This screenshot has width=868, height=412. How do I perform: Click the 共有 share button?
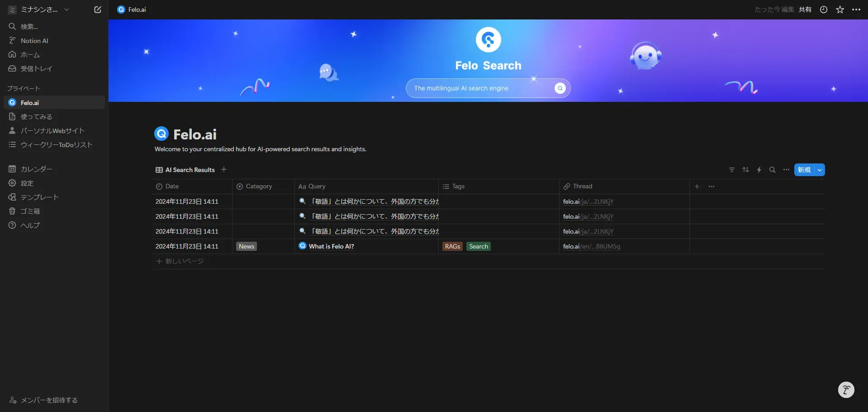(x=805, y=10)
